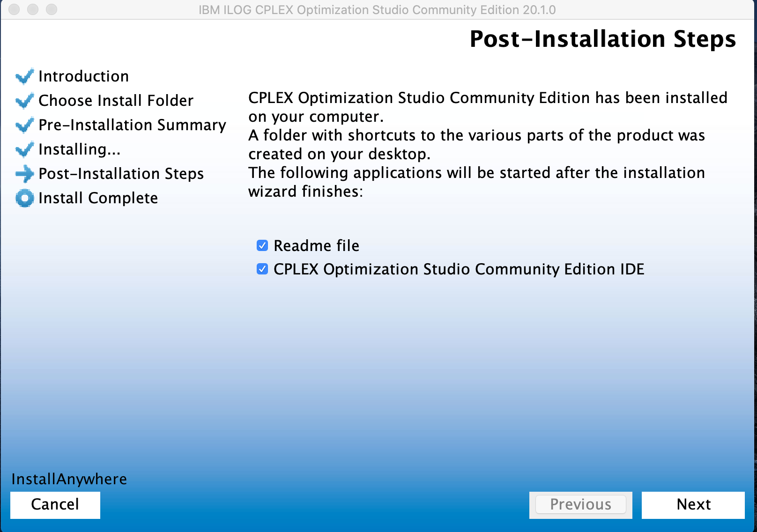Open the Choose Install Folder step
The image size is (757, 532).
point(116,100)
